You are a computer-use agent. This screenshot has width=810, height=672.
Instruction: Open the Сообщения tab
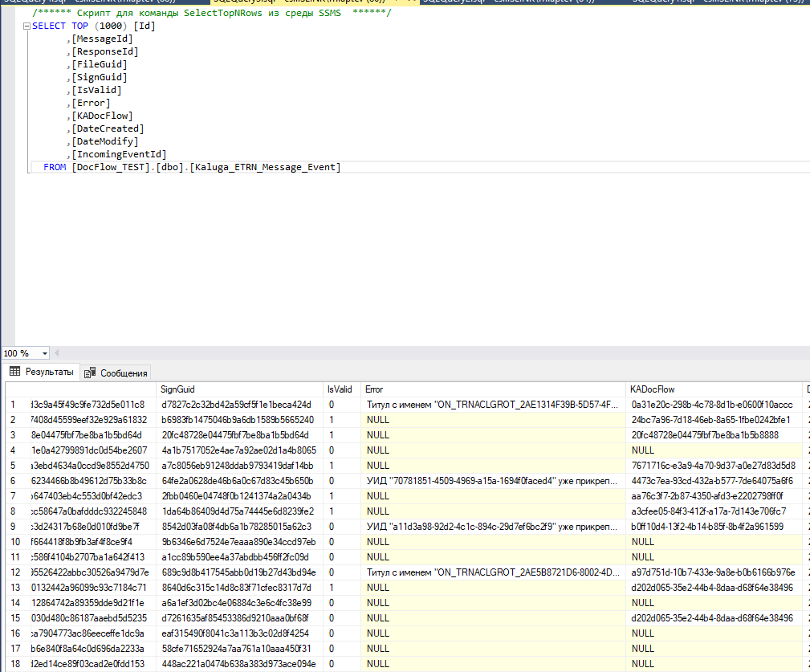[116, 373]
